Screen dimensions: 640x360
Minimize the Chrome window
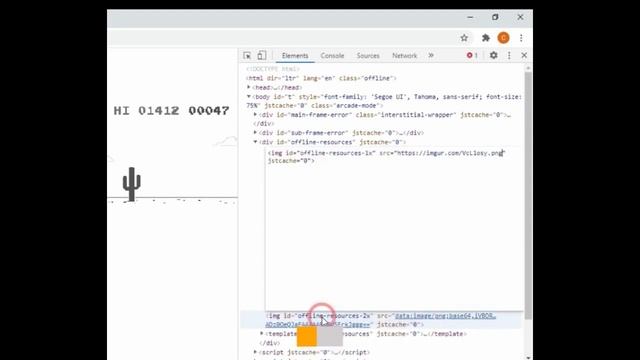[x=470, y=18]
